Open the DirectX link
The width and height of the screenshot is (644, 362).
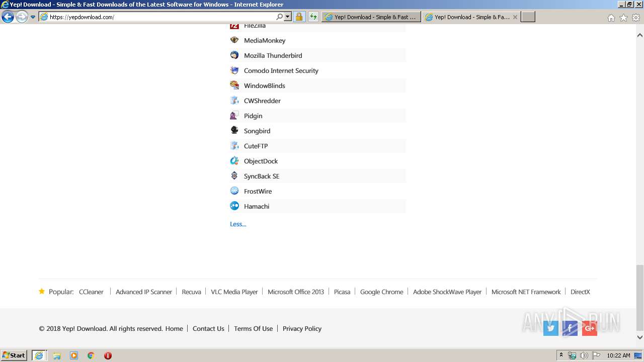[x=580, y=292]
